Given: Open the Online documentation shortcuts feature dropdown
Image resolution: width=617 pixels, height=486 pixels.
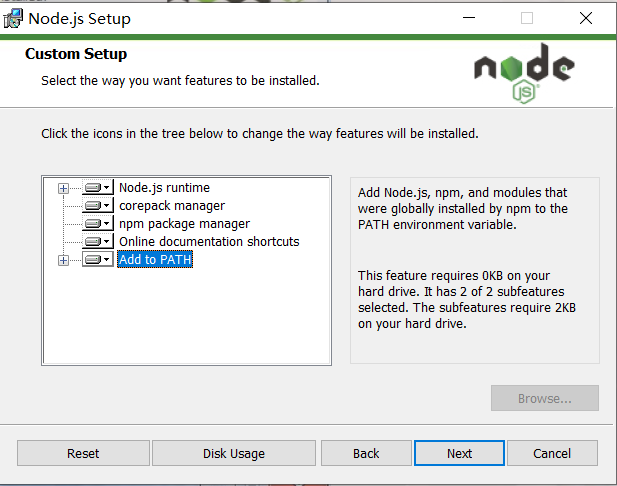Looking at the screenshot, I should [x=98, y=241].
